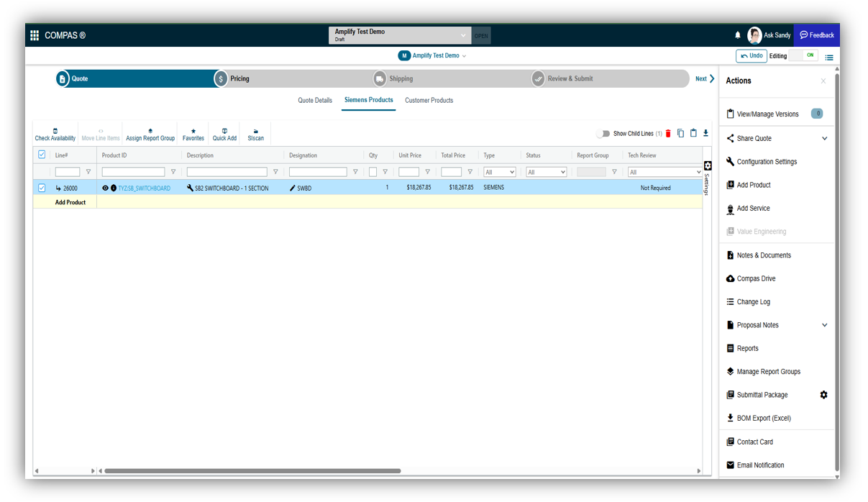Edit the SWBD designation pencil icon
868x502 pixels.
point(293,188)
